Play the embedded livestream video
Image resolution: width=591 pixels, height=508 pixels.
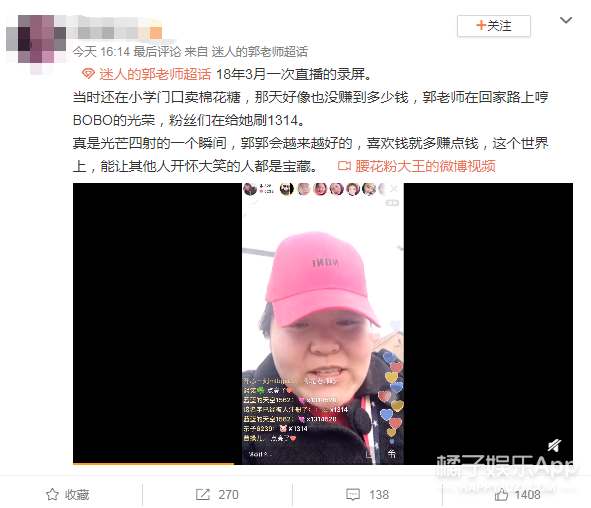coord(323,323)
